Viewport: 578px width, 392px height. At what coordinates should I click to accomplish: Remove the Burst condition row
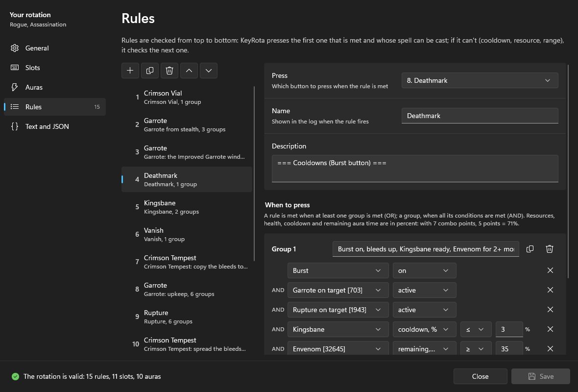point(550,270)
